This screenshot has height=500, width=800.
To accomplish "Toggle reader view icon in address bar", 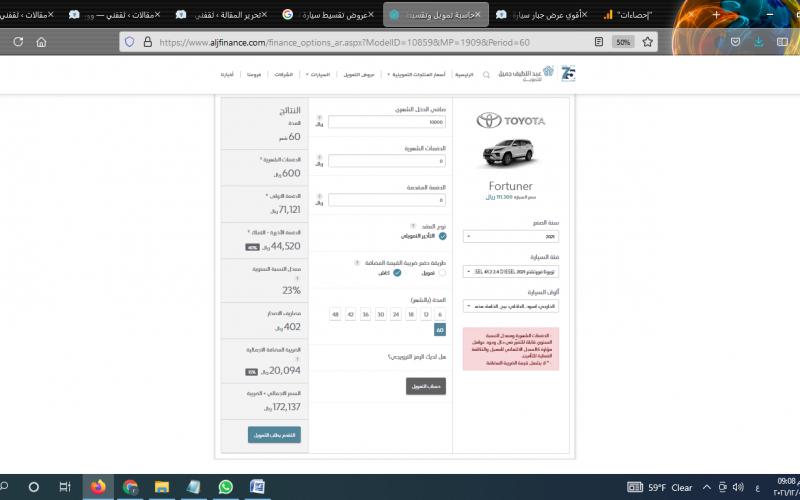I will [x=599, y=42].
